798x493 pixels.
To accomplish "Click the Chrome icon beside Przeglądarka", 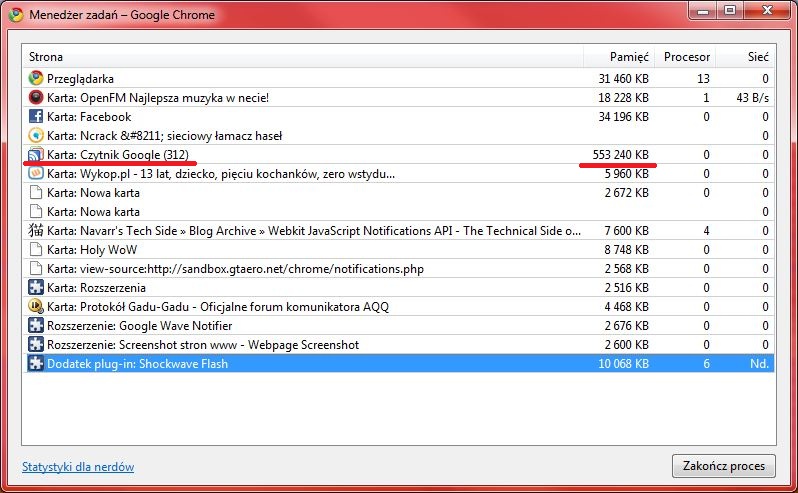I will tap(36, 79).
